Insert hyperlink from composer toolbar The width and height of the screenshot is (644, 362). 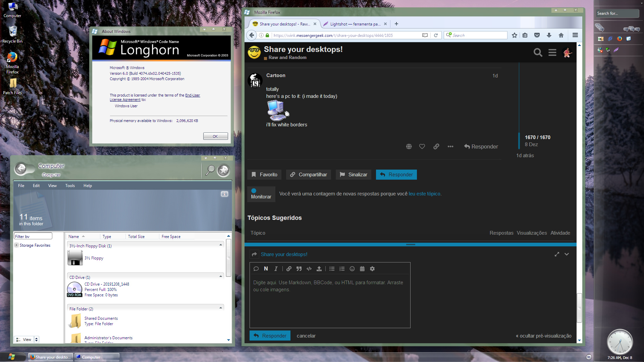point(289,269)
